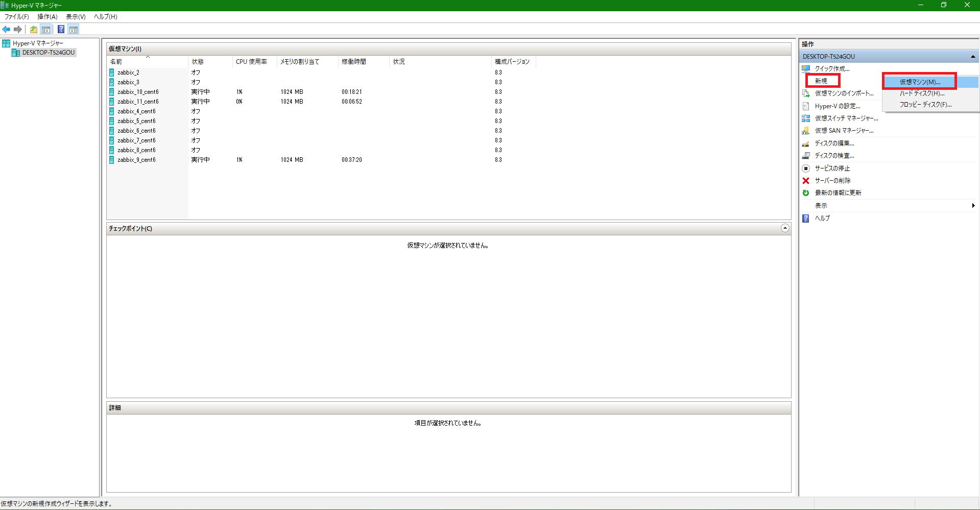The image size is (980, 510).
Task: Click the Forward arrow toolbar icon
Action: (x=18, y=29)
